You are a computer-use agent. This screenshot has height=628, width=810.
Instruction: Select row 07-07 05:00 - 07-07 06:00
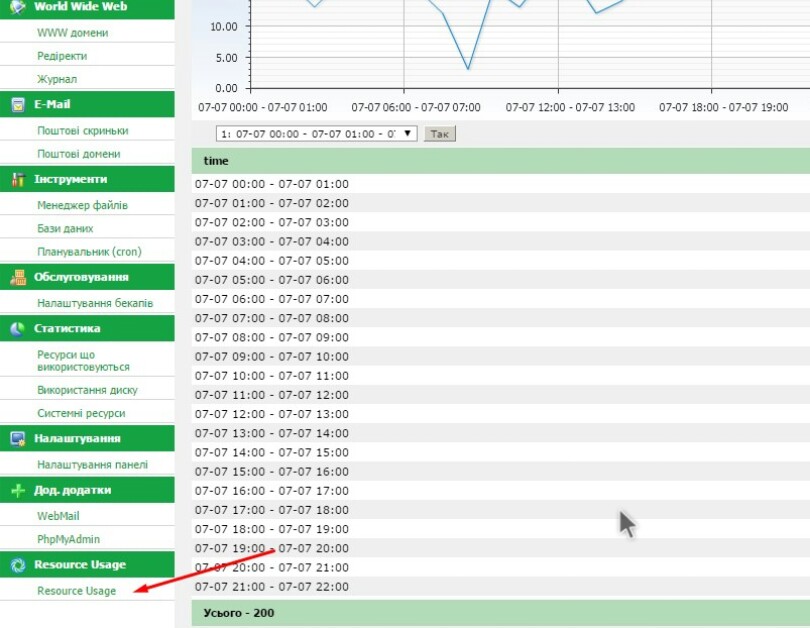(501, 279)
